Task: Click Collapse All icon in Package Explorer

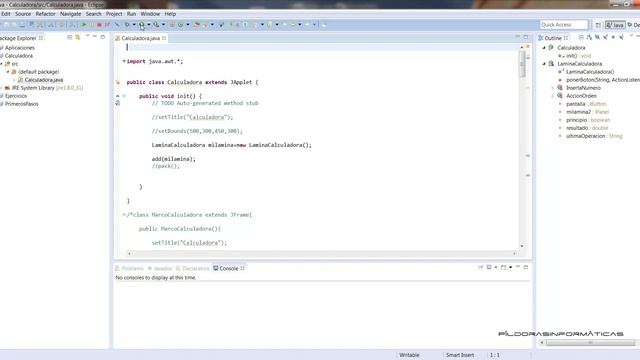Action: (x=70, y=37)
